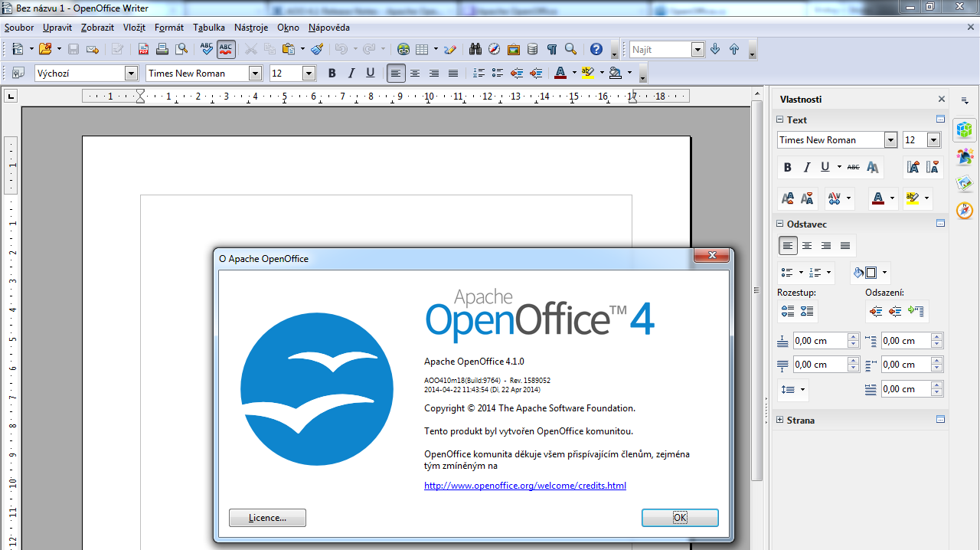Image resolution: width=980 pixels, height=550 pixels.
Task: Toggle AutoSpellcheck toolbar button
Action: (226, 49)
